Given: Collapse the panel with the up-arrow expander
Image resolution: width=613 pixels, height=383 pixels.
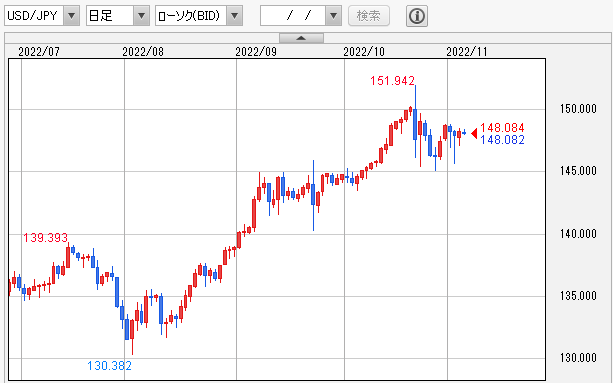Looking at the screenshot, I should click(x=301, y=38).
